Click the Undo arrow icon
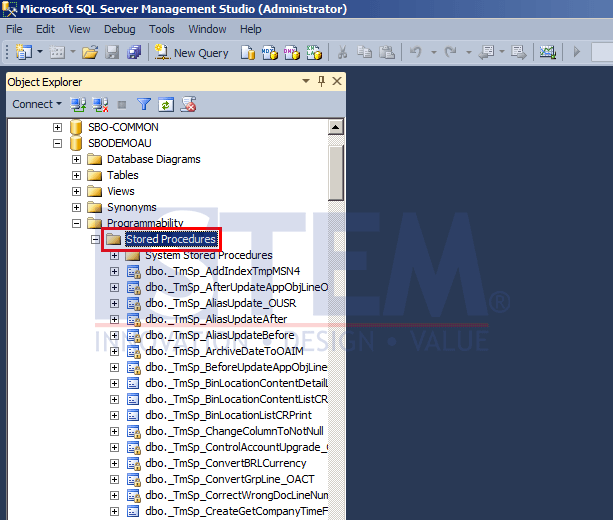Viewport: 613px width, 520px height. pyautogui.click(x=416, y=52)
